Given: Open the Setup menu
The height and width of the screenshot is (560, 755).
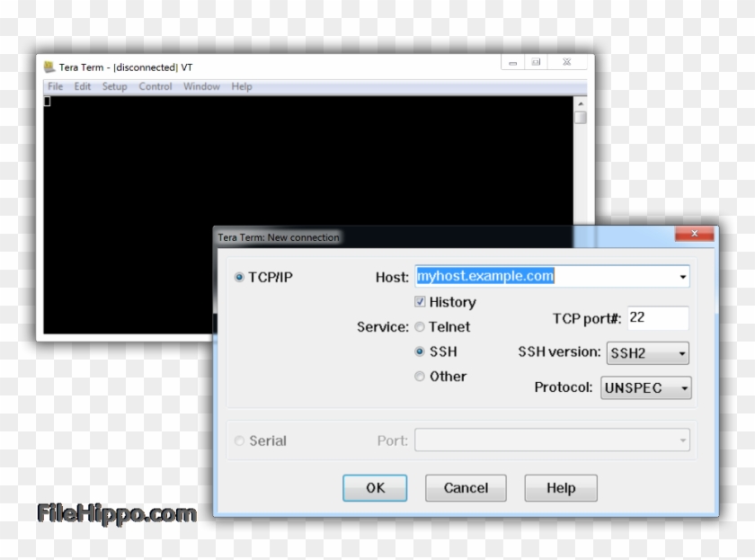Looking at the screenshot, I should coord(115,86).
